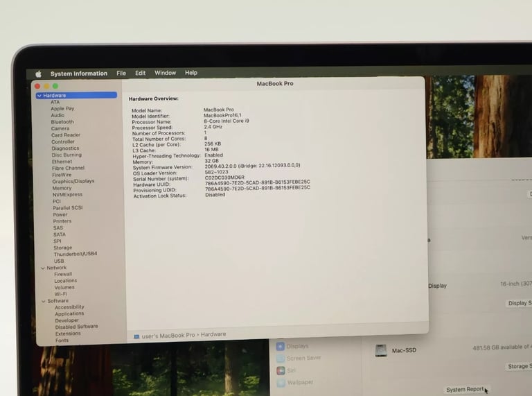Select Audio in the sidebar

click(57, 115)
